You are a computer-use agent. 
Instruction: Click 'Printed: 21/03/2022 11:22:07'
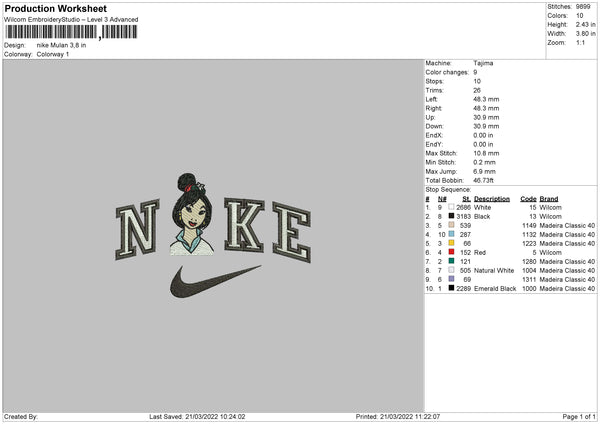point(398,417)
